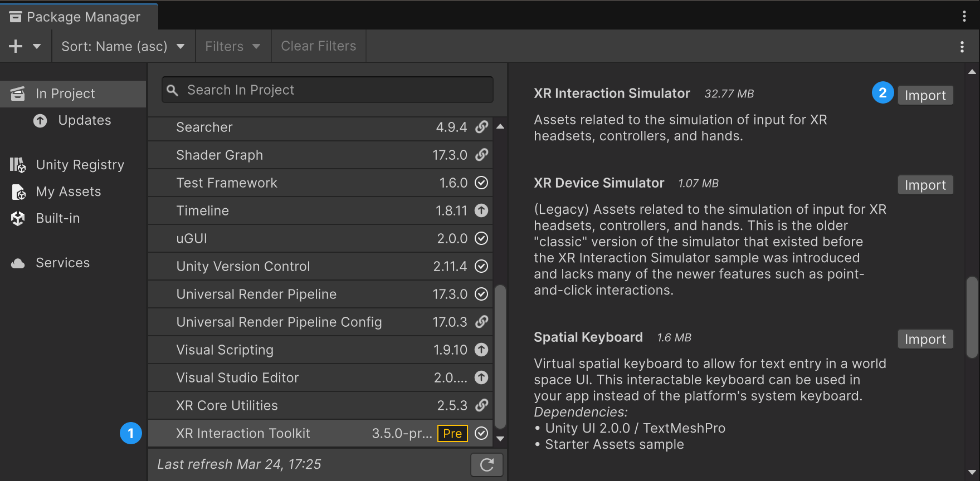Screen dimensions: 980x481
Task: Click the link icon on XR Core Utilities
Action: (x=481, y=405)
